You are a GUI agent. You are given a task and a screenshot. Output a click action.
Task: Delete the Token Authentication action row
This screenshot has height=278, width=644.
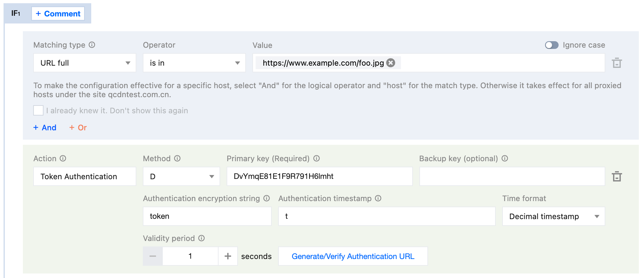coord(617,176)
